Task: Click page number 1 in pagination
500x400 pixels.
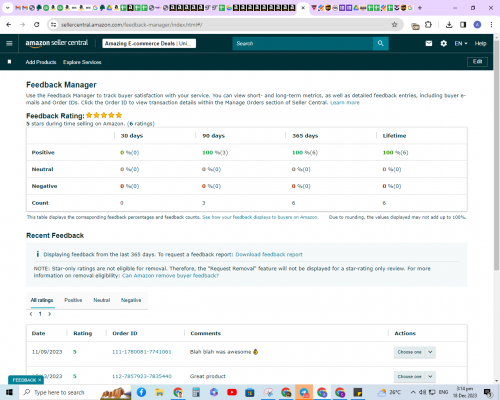Action: [x=40, y=314]
